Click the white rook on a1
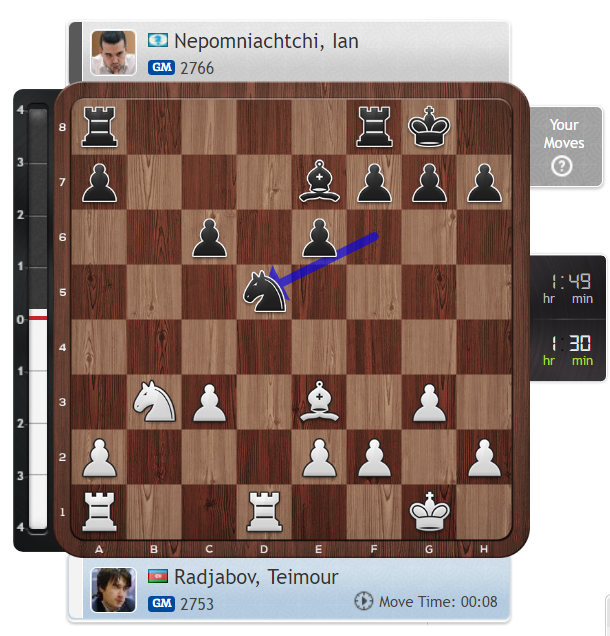 99,511
